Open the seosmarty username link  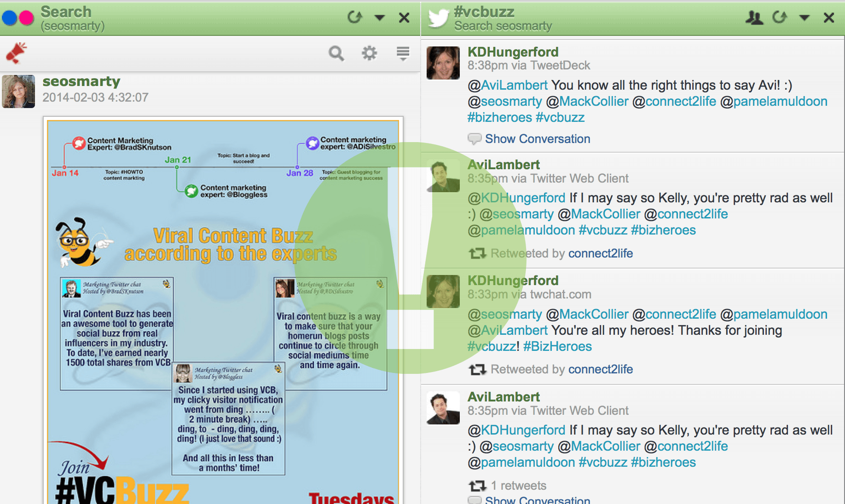click(81, 81)
